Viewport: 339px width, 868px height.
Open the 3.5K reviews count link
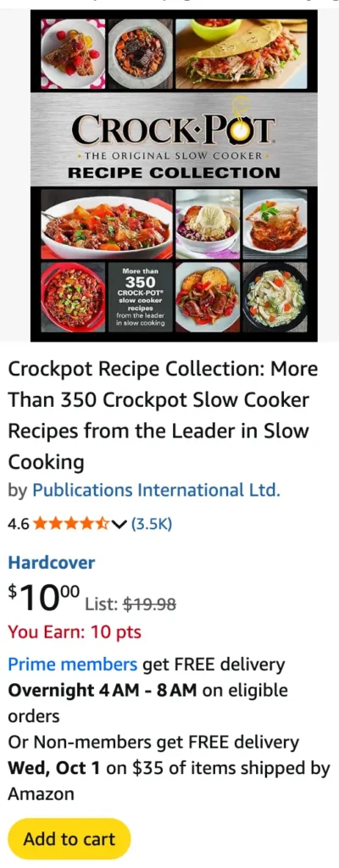click(151, 523)
